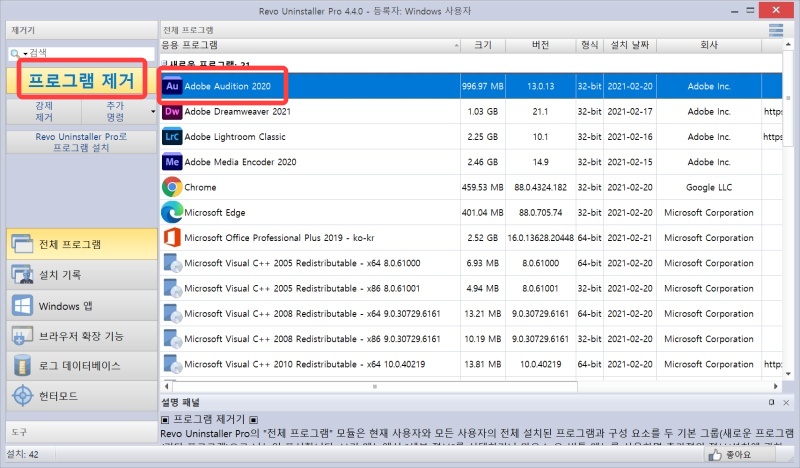The image size is (800, 468).
Task: Click the Microsoft Office Professional Plus icon
Action: coord(172,238)
